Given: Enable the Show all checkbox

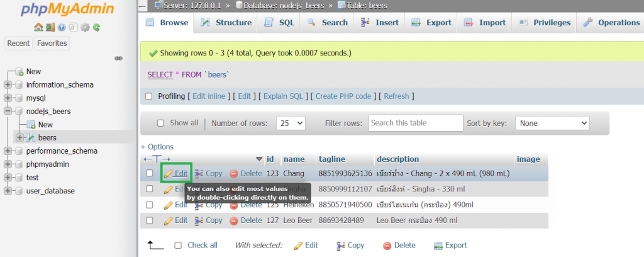Looking at the screenshot, I should [x=160, y=123].
